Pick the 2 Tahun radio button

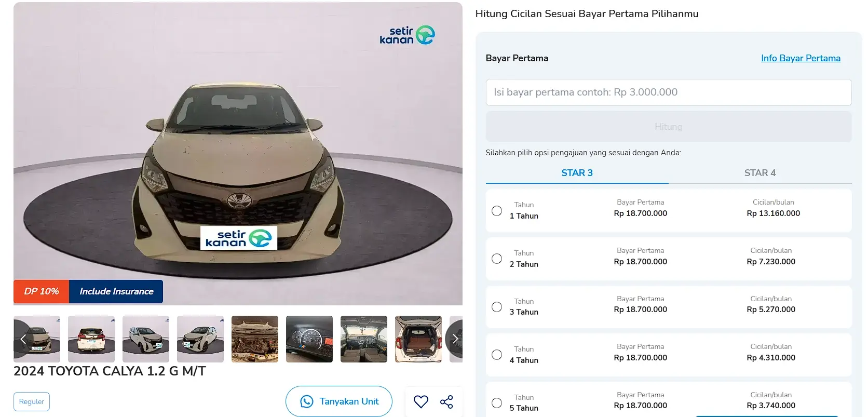pyautogui.click(x=497, y=259)
